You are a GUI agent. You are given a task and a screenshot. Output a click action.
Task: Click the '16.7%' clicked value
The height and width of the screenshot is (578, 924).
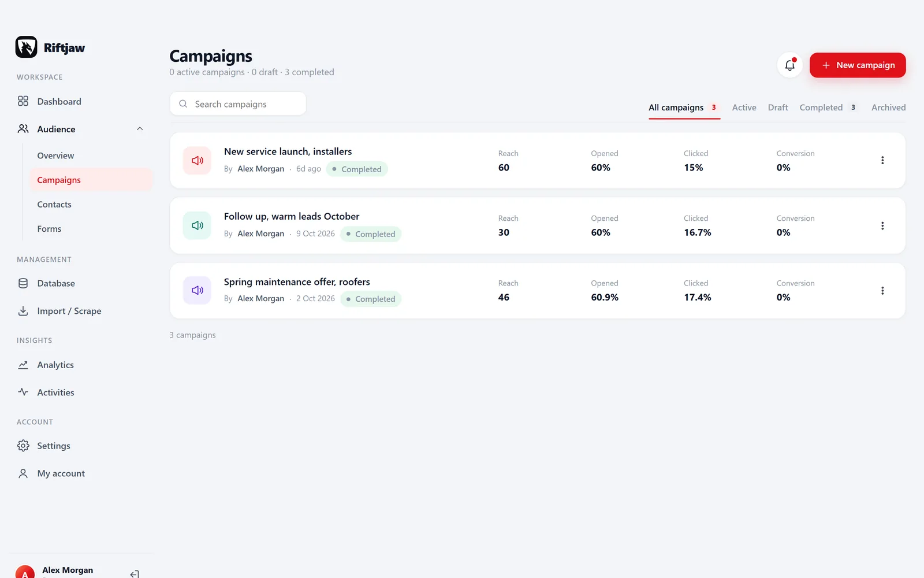tap(698, 232)
